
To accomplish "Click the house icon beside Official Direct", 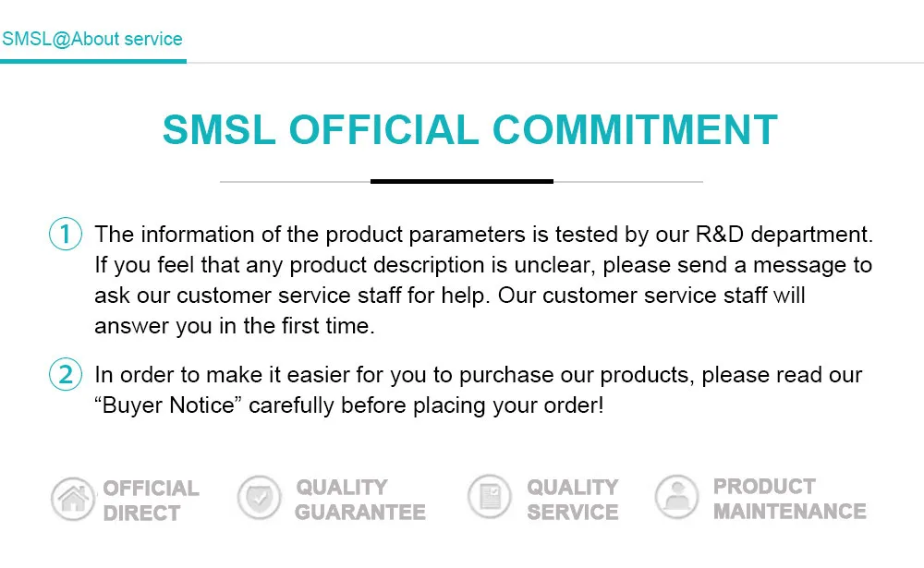I will tap(73, 499).
